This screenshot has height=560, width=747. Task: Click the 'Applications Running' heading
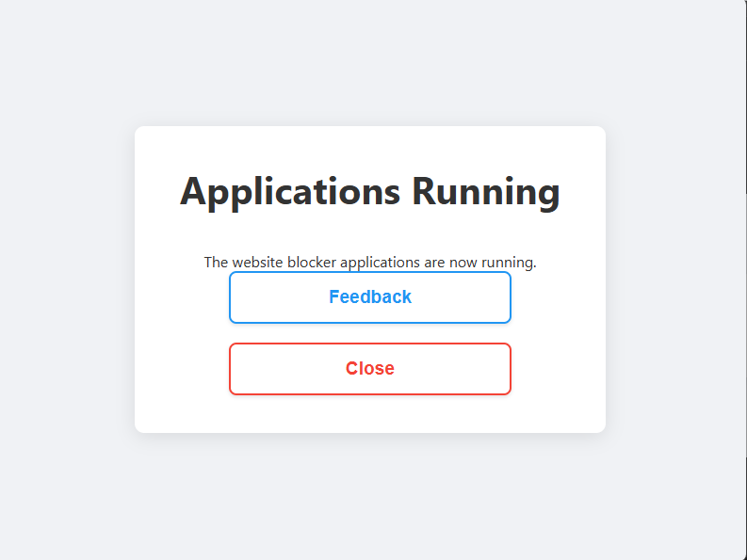(370, 191)
